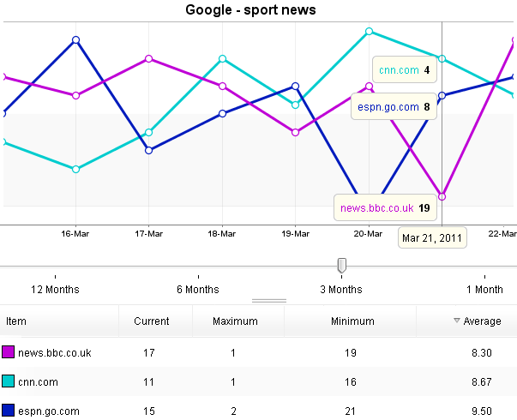
Task: Click the espn.go.com blue color swatch
Action: [9, 411]
